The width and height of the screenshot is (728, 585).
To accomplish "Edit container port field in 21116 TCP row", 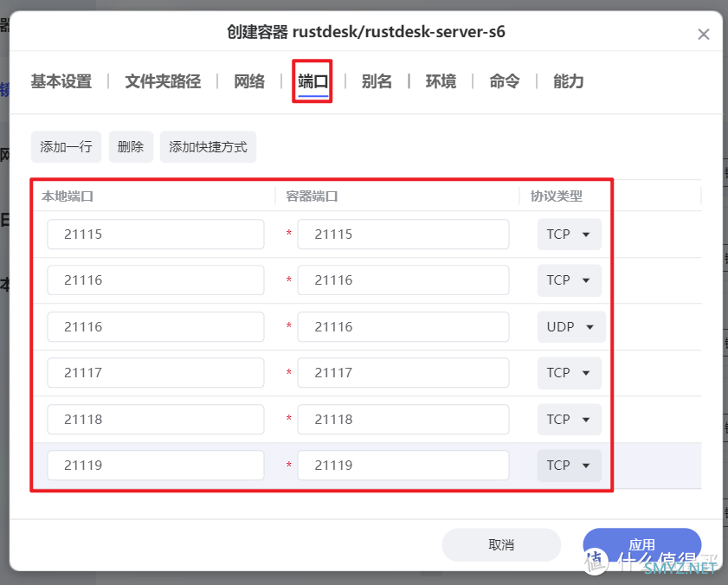I will click(x=403, y=280).
